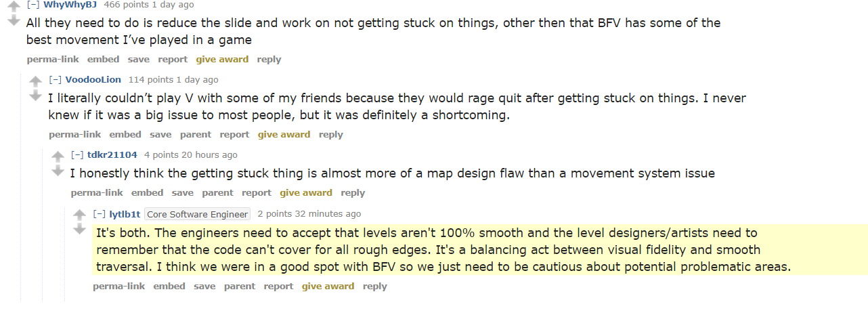Viewport: 868px width, 317px height.
Task: Downvote WhyWhyBJ's comment
Action: (x=14, y=21)
